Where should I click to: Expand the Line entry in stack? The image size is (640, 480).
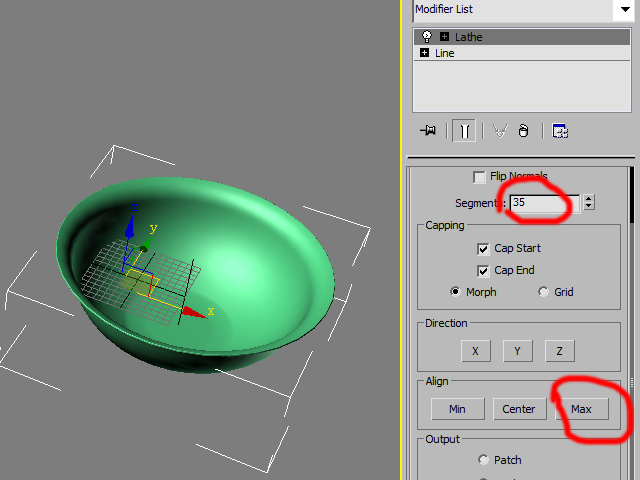click(x=426, y=53)
